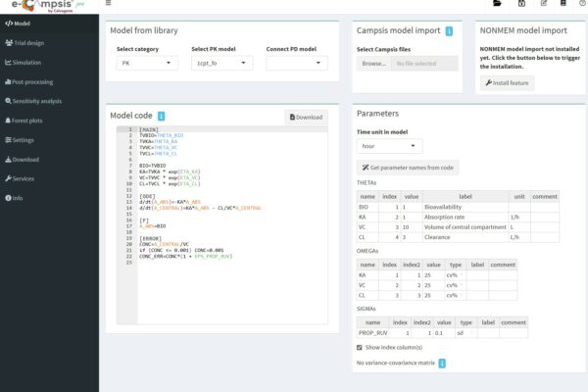Toggle Show index column(s) checkbox
588x392 pixels.
click(x=360, y=347)
